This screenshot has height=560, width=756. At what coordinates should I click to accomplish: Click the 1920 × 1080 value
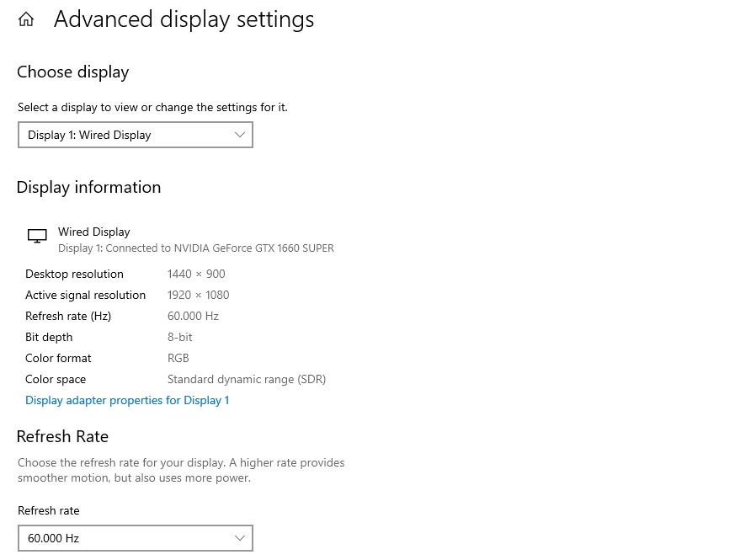[x=198, y=296]
